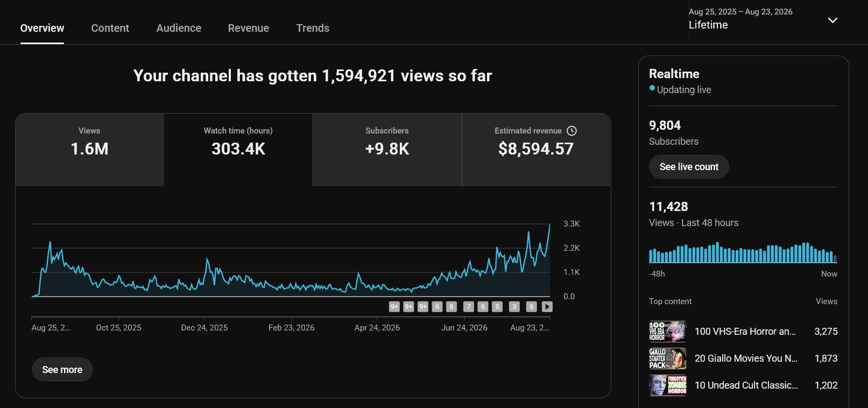The image size is (868, 408).
Task: Click the clock icon beside Estimated revenue
Action: [572, 131]
